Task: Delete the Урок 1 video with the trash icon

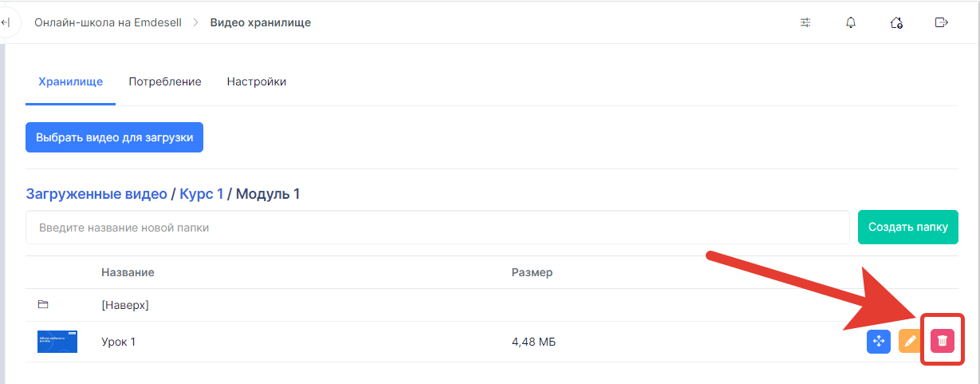Action: tap(943, 341)
